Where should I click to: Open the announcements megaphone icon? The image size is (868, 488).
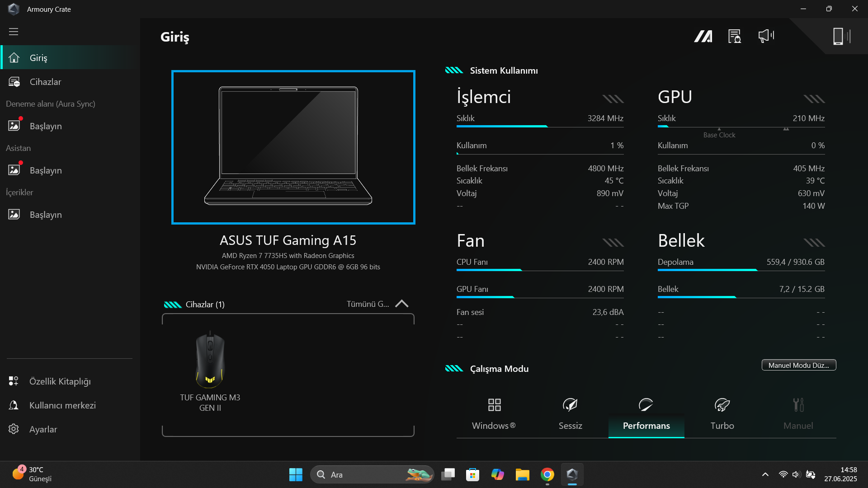tap(766, 36)
